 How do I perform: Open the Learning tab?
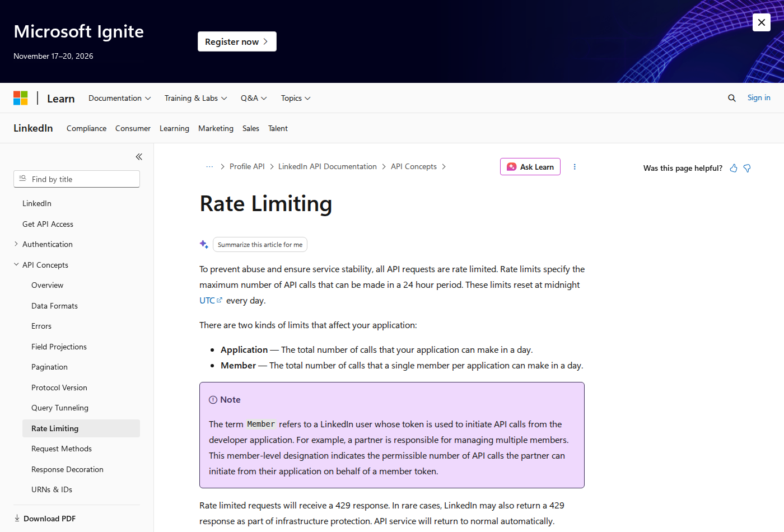[x=174, y=128]
